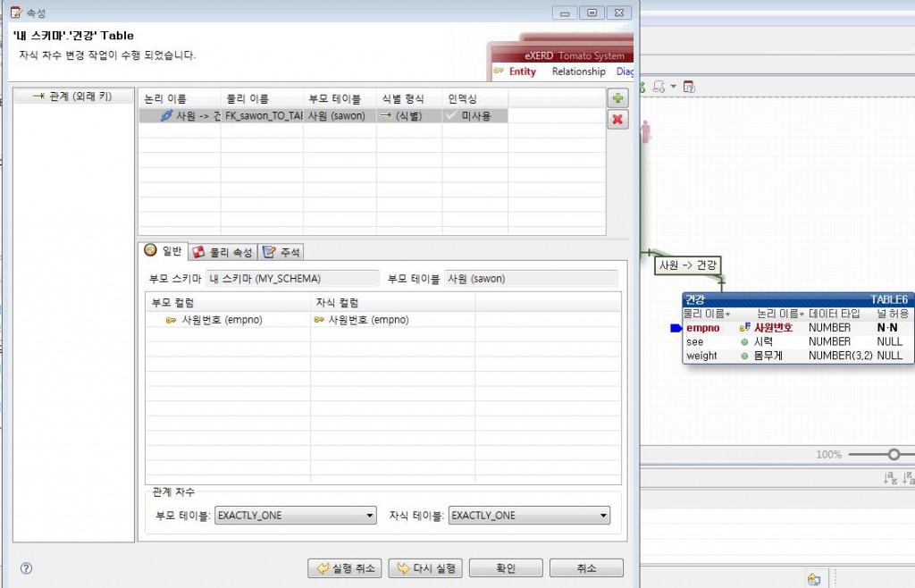Minimize the 속성 dialog window
The height and width of the screenshot is (588, 915).
click(x=565, y=13)
